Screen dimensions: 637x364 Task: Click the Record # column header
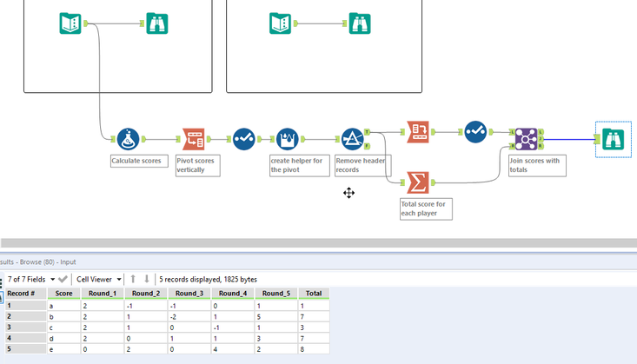click(x=25, y=294)
